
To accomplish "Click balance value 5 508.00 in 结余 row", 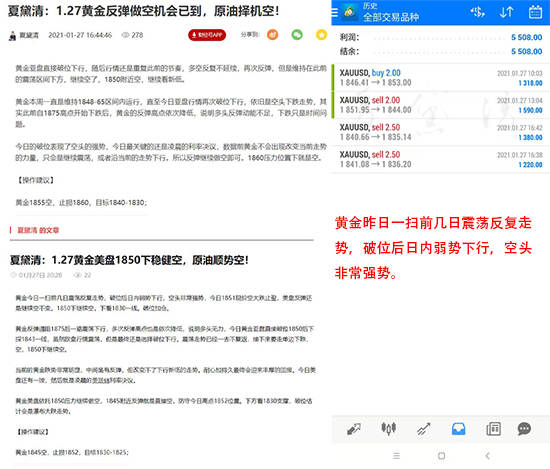I will 526,52.
